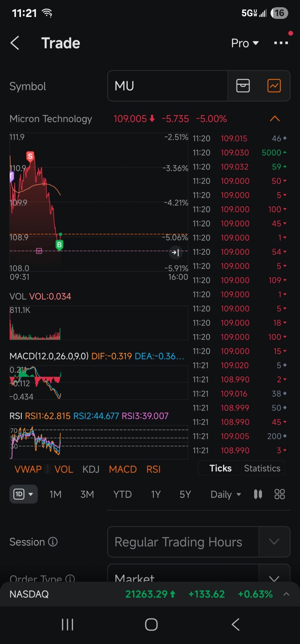Open the three-dot more options menu
This screenshot has height=644, width=300.
tap(281, 43)
